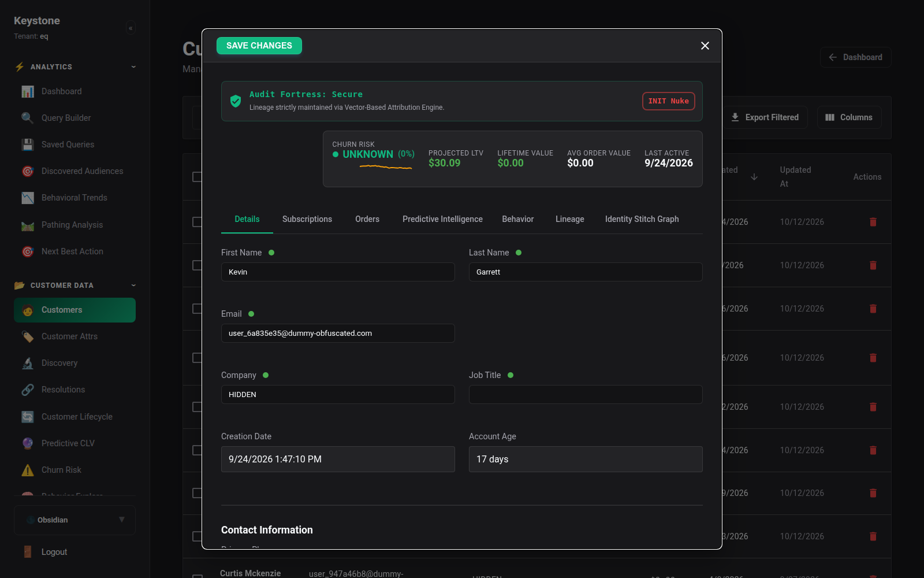Open Next Best Action icon
This screenshot has height=578, width=924.
tap(28, 251)
